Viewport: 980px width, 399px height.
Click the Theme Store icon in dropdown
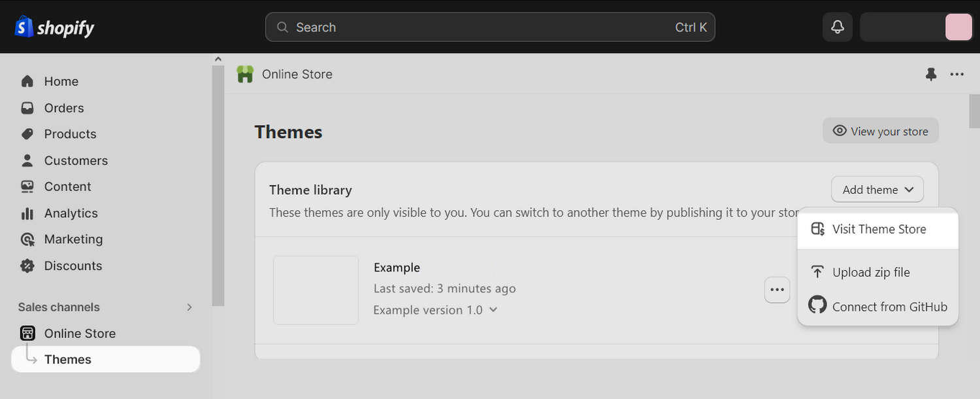(x=817, y=229)
